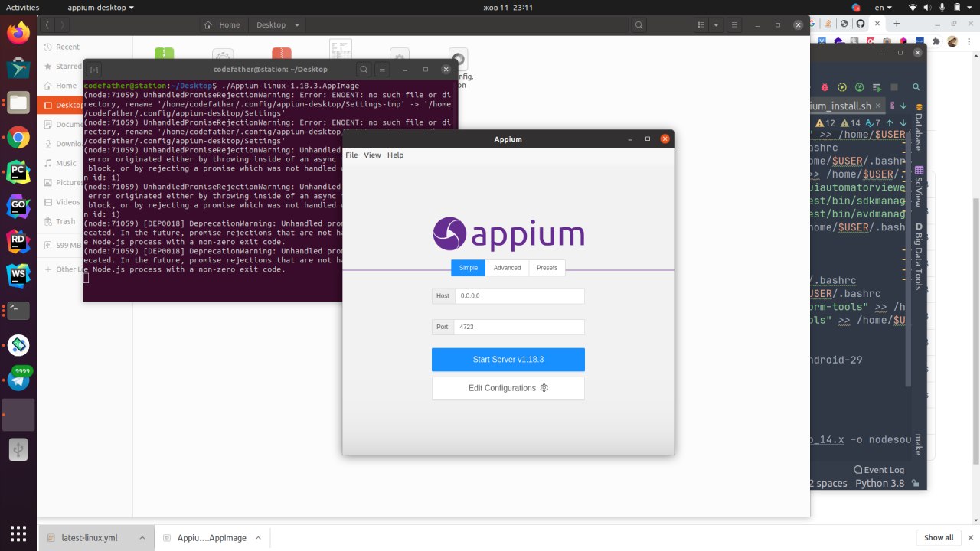The width and height of the screenshot is (980, 551).
Task: Switch to the Presets tab in Appium
Action: (547, 268)
